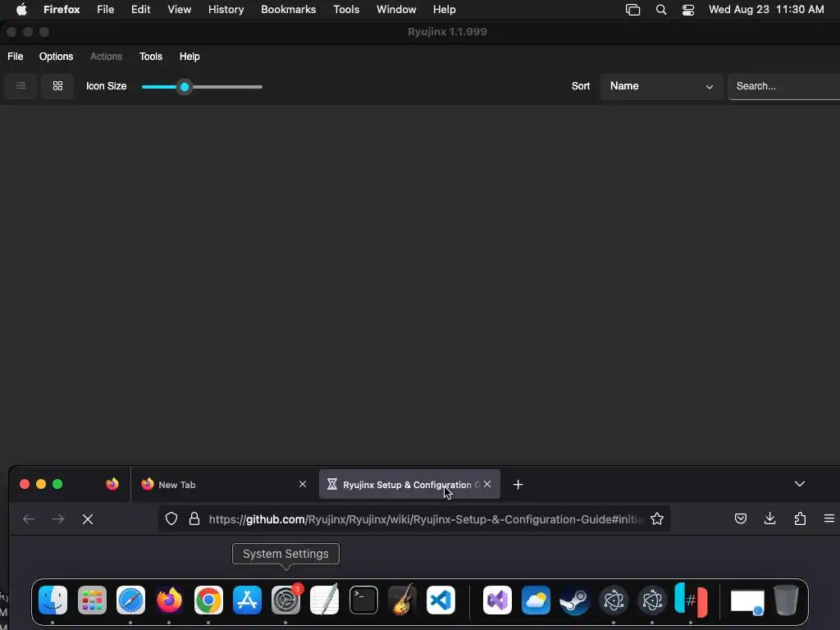Image resolution: width=840 pixels, height=630 pixels.
Task: Open Firefox app menu in menu bar
Action: (62, 10)
